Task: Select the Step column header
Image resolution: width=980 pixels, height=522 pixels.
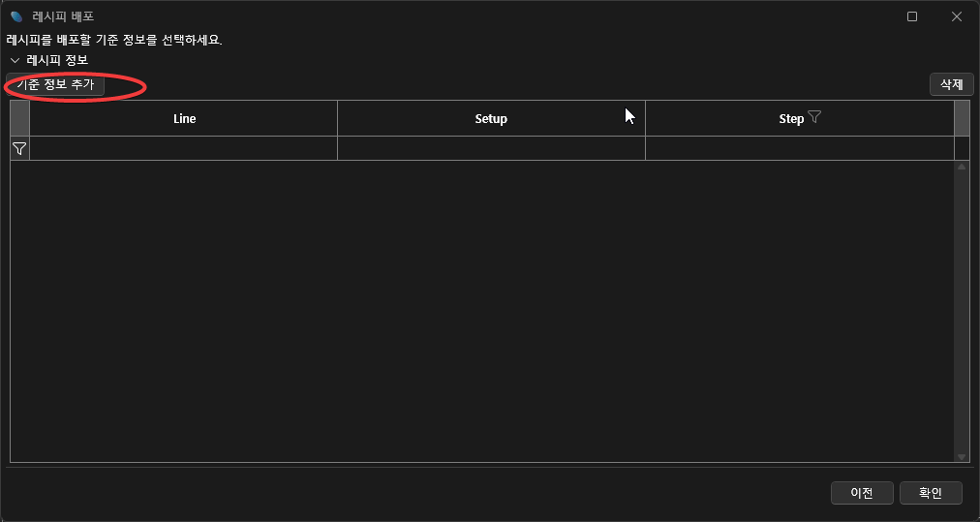Action: coord(790,118)
